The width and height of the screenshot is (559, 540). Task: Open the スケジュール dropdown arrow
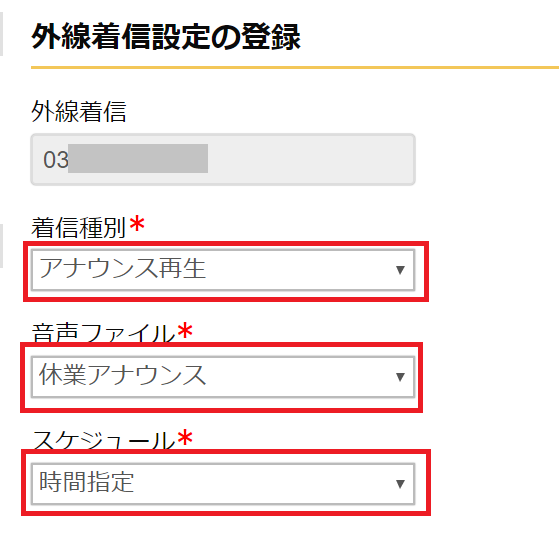[x=400, y=484]
